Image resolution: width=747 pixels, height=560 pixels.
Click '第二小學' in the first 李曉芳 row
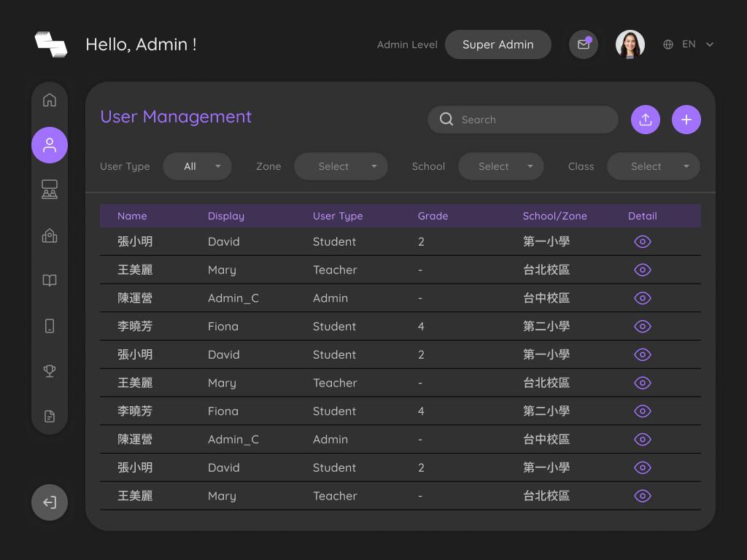[546, 326]
